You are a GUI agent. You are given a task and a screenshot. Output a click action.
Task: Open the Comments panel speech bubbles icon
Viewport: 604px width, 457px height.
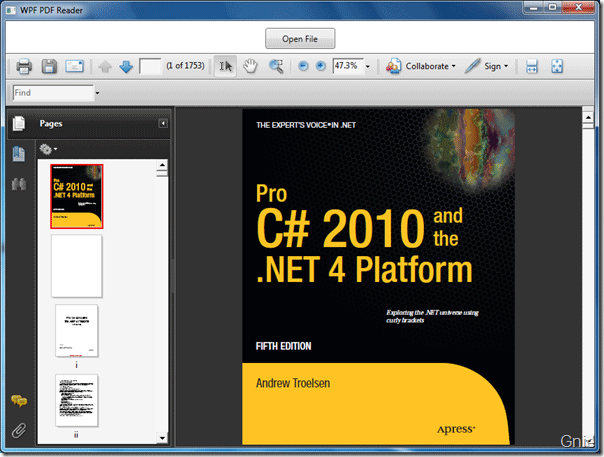coord(19,402)
